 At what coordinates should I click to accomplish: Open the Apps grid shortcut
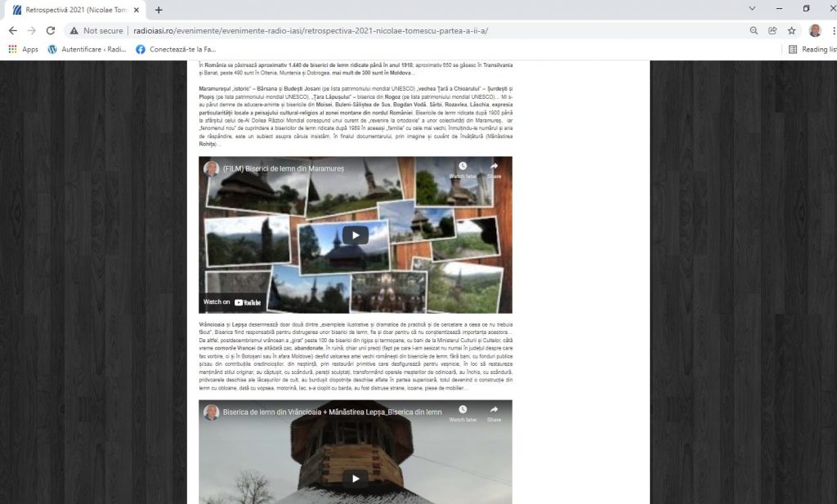click(23, 49)
